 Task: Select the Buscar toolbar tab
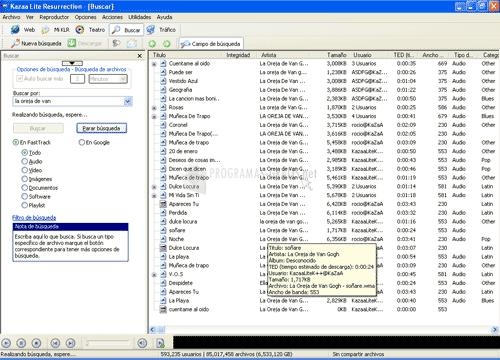(126, 30)
